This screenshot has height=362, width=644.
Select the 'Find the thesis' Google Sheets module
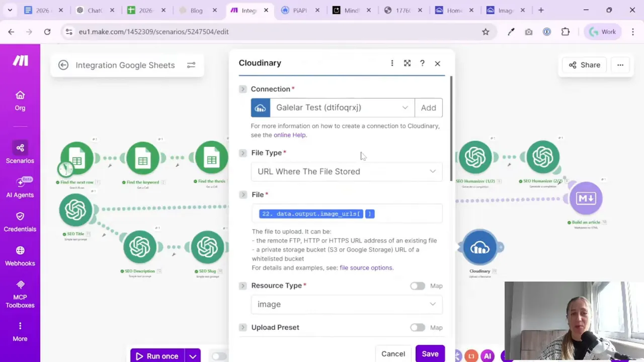212,158
